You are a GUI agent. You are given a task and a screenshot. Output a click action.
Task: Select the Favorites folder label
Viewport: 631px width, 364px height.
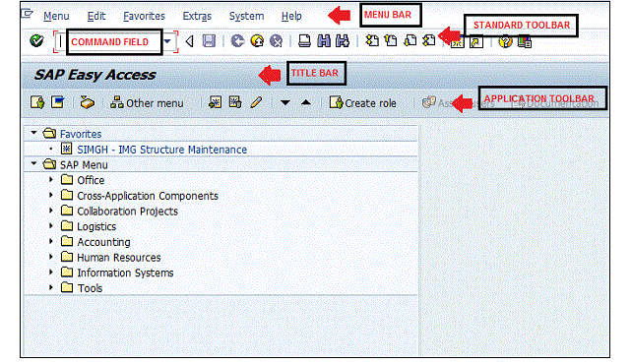pyautogui.click(x=81, y=134)
